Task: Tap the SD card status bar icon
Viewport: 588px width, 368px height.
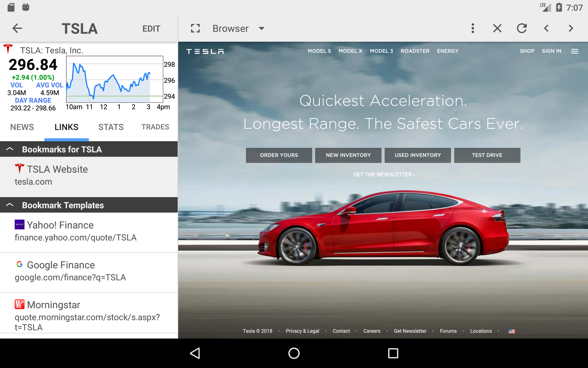Action: tap(11, 7)
